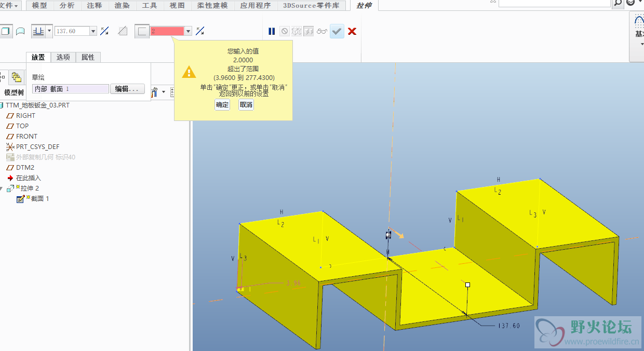Viewport: 644px width, 351px height.
Task: Click the depth value field 137.60
Action: coord(72,31)
